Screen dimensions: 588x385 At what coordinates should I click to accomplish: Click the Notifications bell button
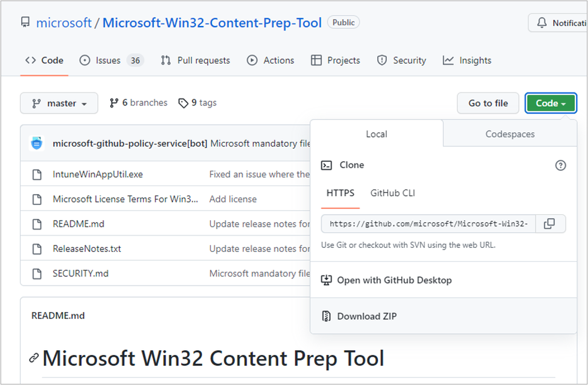(x=557, y=23)
